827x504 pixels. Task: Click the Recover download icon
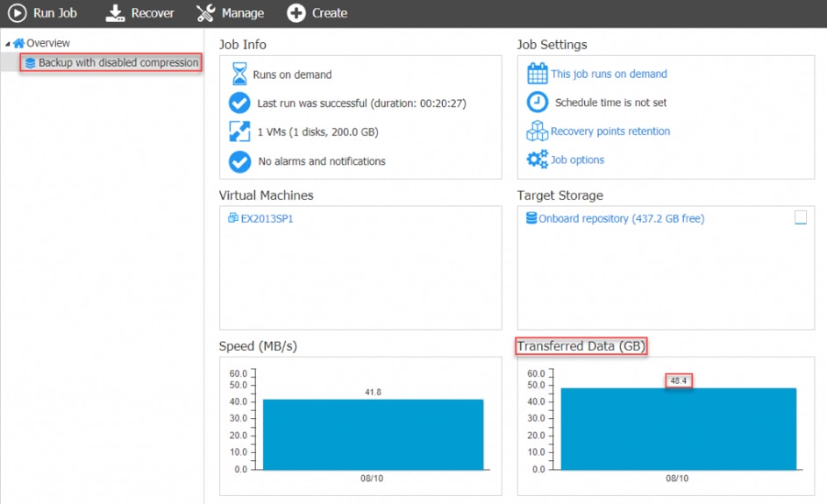(116, 13)
